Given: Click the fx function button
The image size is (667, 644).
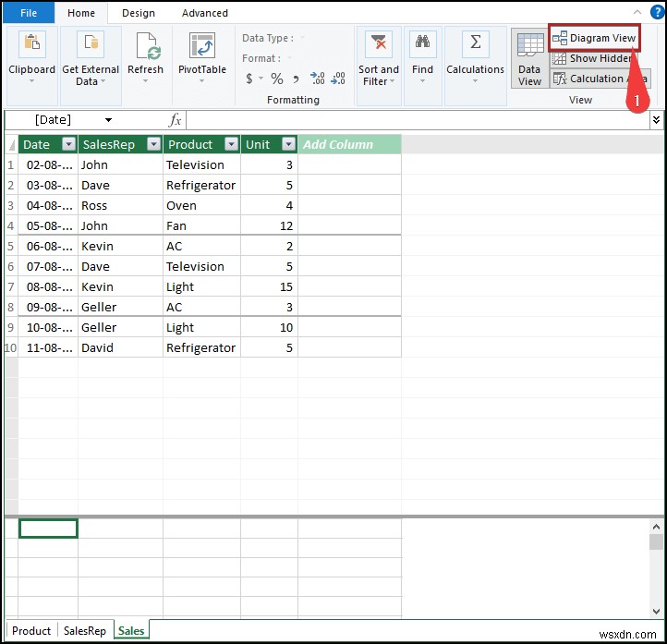Looking at the screenshot, I should click(x=175, y=120).
